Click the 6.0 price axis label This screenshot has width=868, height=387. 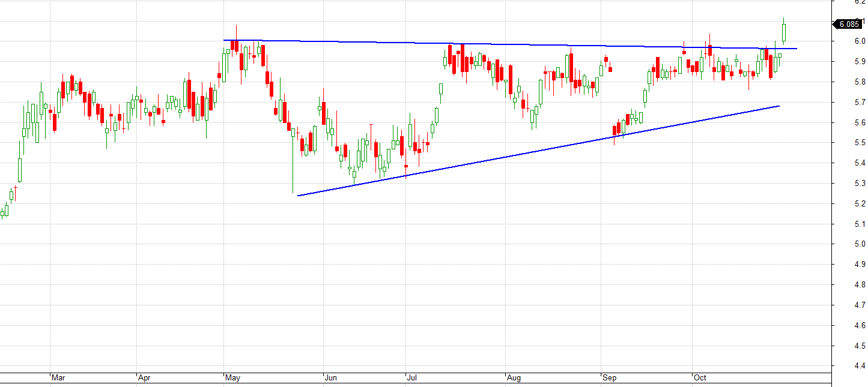coord(860,41)
